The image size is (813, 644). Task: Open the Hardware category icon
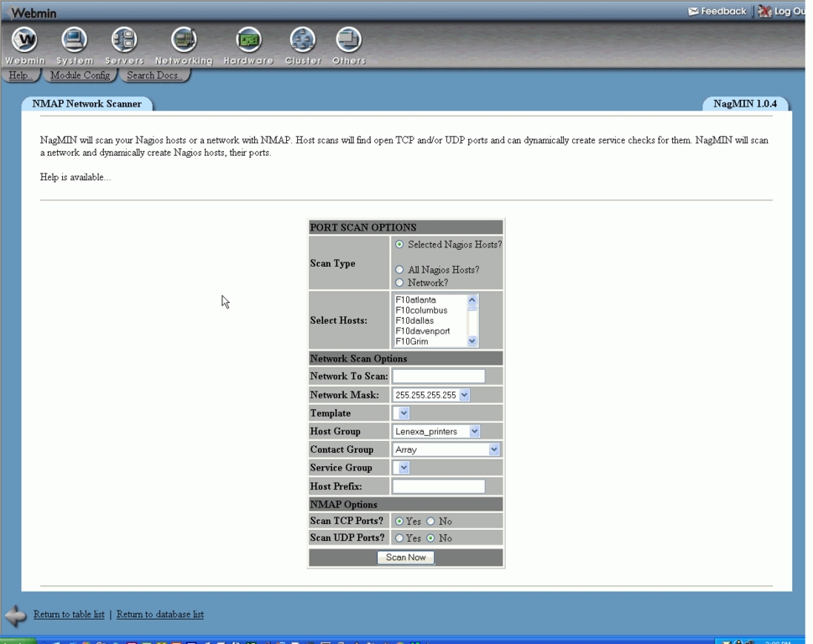pyautogui.click(x=248, y=40)
